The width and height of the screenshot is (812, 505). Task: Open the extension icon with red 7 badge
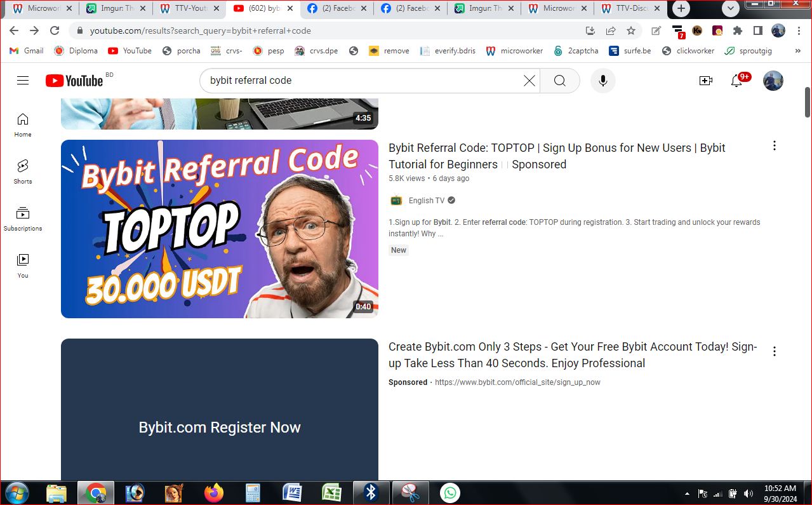click(x=677, y=31)
